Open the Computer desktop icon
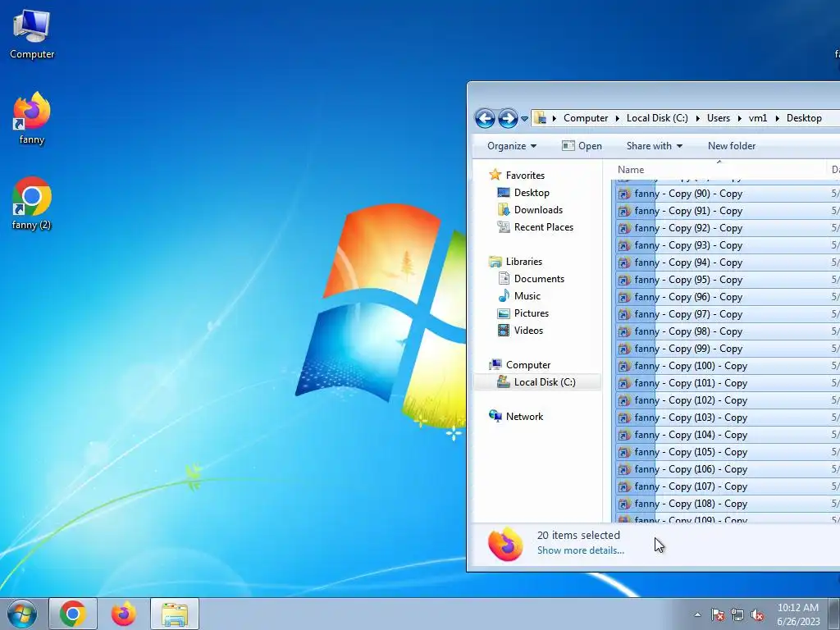 pos(32,34)
